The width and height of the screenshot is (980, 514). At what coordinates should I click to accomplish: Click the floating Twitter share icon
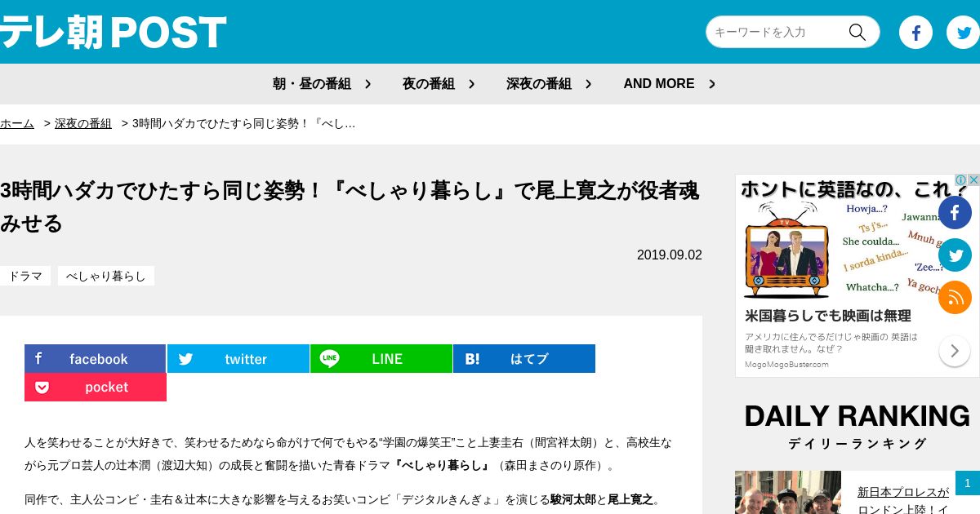coord(955,255)
